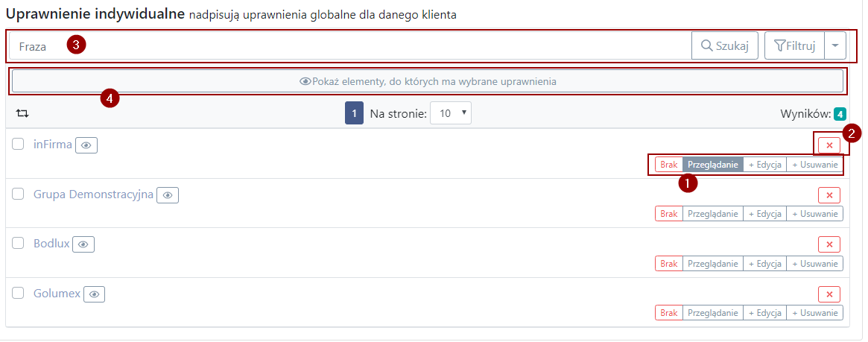Screen dimensions: 868x342
Task: Select the Grupa Demonstracyjna checkbox
Action: (18, 194)
